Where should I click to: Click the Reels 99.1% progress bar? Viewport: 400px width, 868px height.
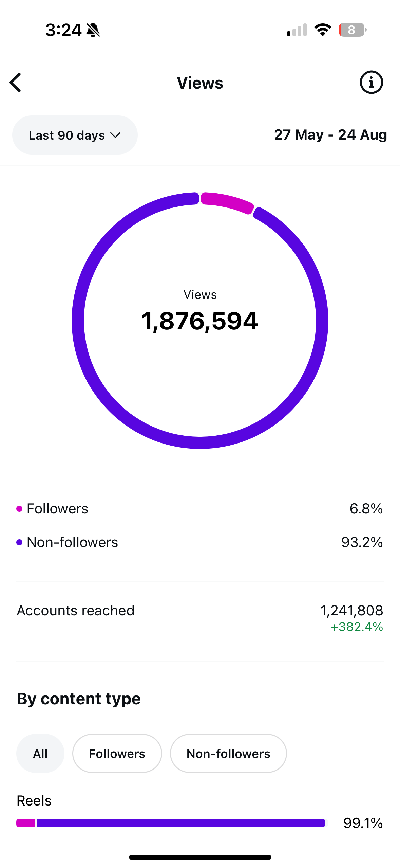click(x=171, y=823)
